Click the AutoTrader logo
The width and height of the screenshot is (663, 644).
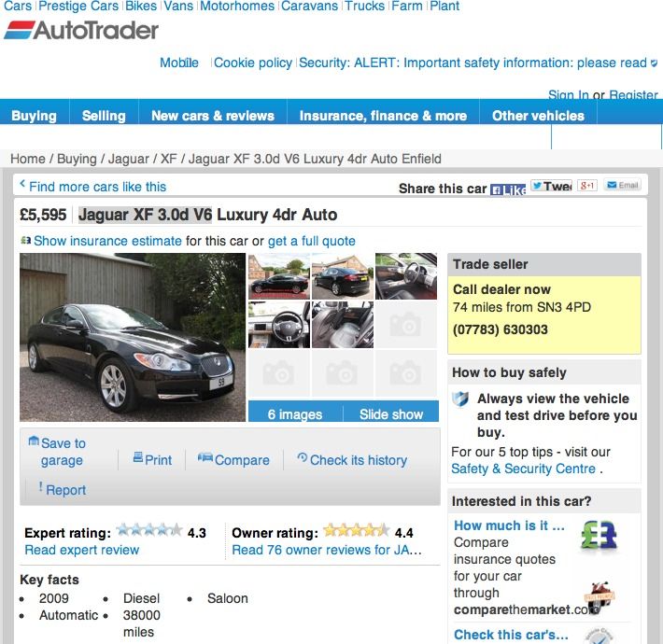81,31
